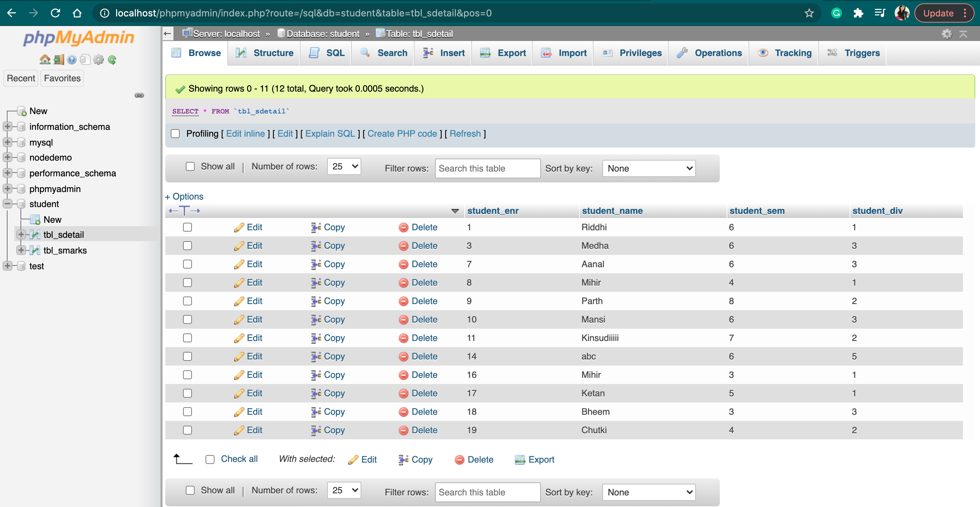Image resolution: width=980 pixels, height=507 pixels.
Task: Select the checkbox for Ketan row
Action: click(x=187, y=394)
